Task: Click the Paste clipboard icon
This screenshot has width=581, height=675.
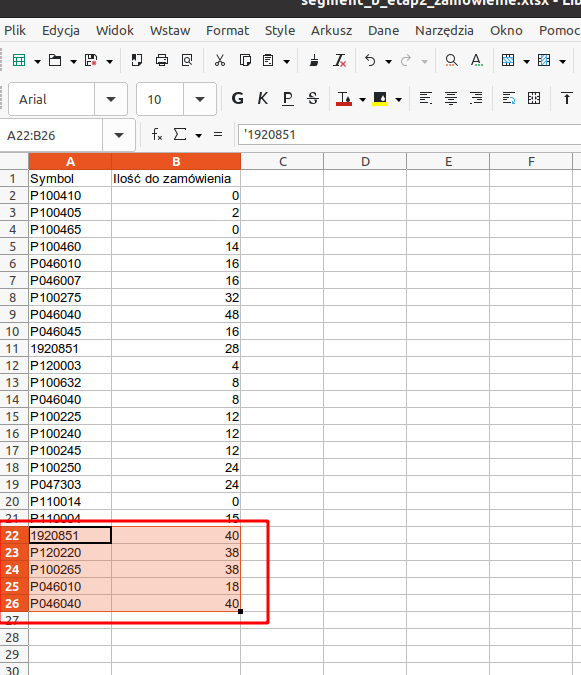Action: [x=268, y=60]
